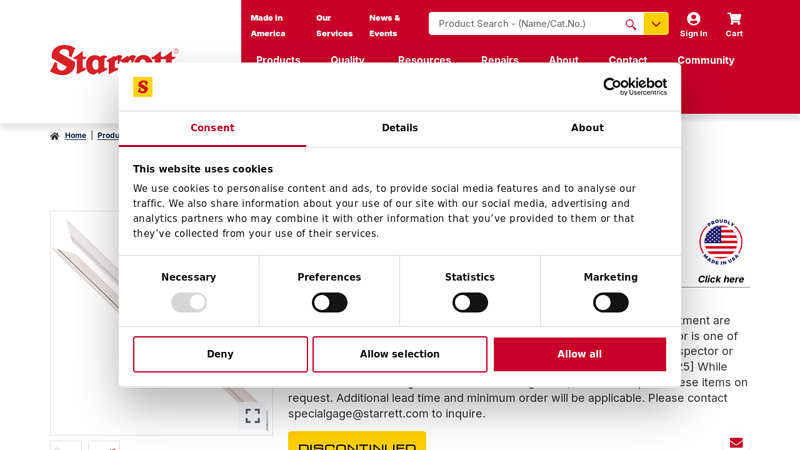Image resolution: width=800 pixels, height=450 pixels.
Task: Enable the Statistics cookies toggle
Action: point(470,302)
